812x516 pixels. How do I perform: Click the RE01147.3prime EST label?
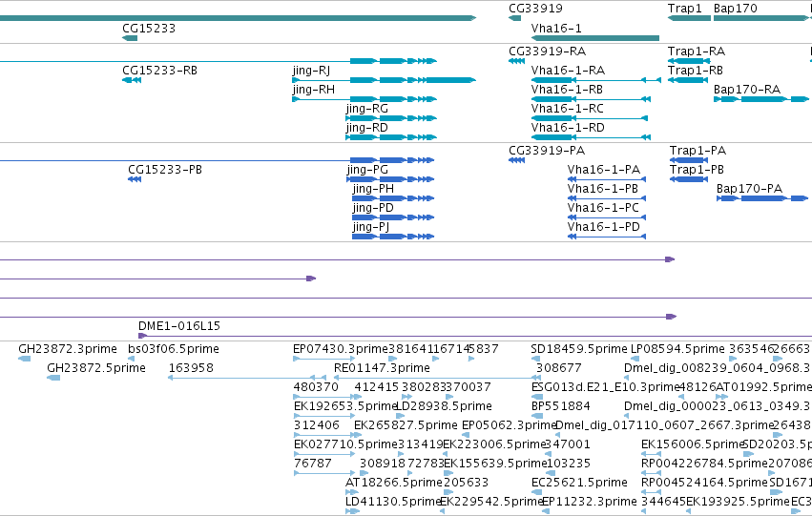(382, 368)
